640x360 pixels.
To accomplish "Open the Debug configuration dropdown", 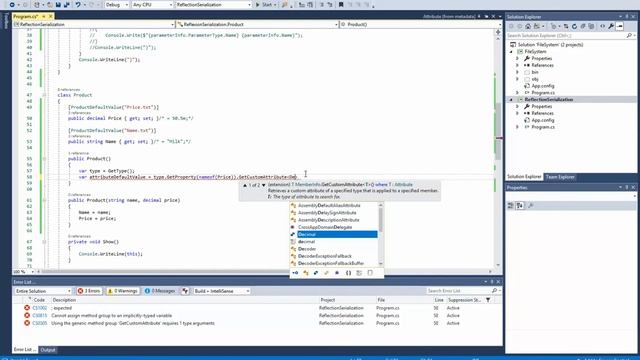I will [117, 5].
